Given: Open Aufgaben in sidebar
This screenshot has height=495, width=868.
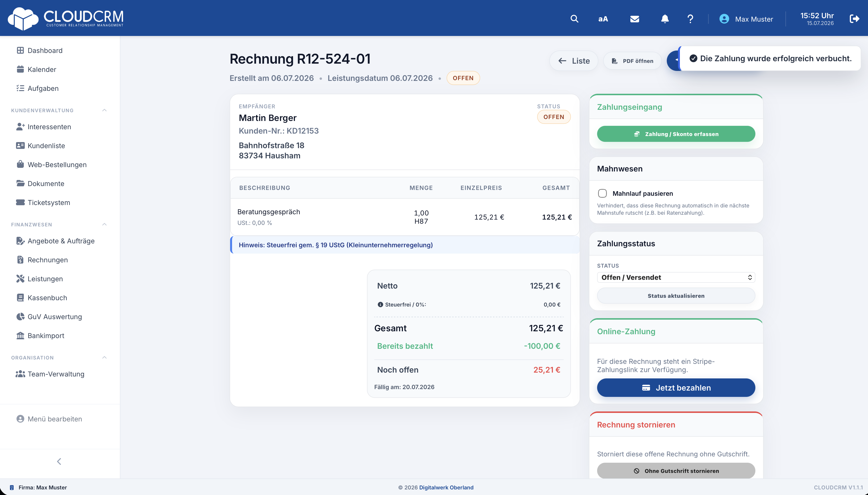Looking at the screenshot, I should tap(43, 88).
